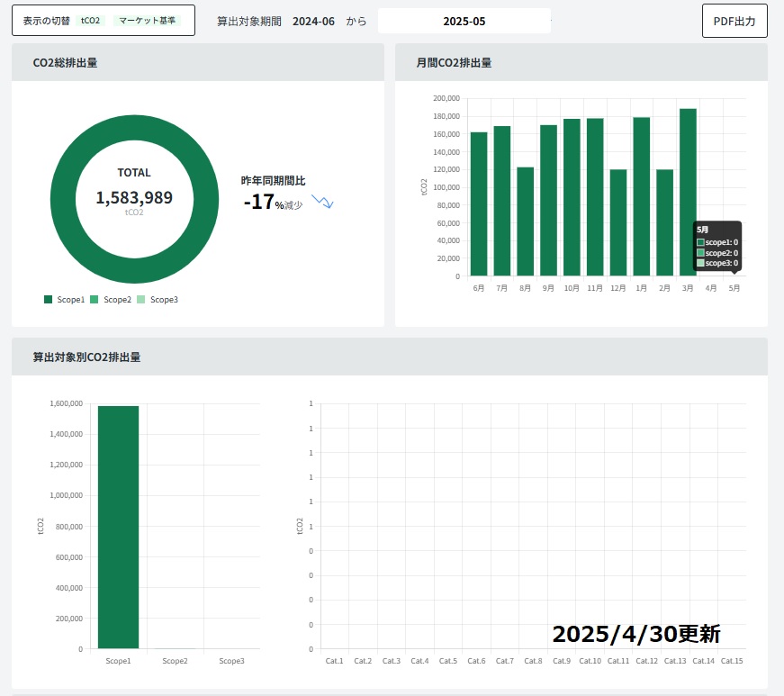Click the 10月 bar in monthly chart

coord(572,197)
